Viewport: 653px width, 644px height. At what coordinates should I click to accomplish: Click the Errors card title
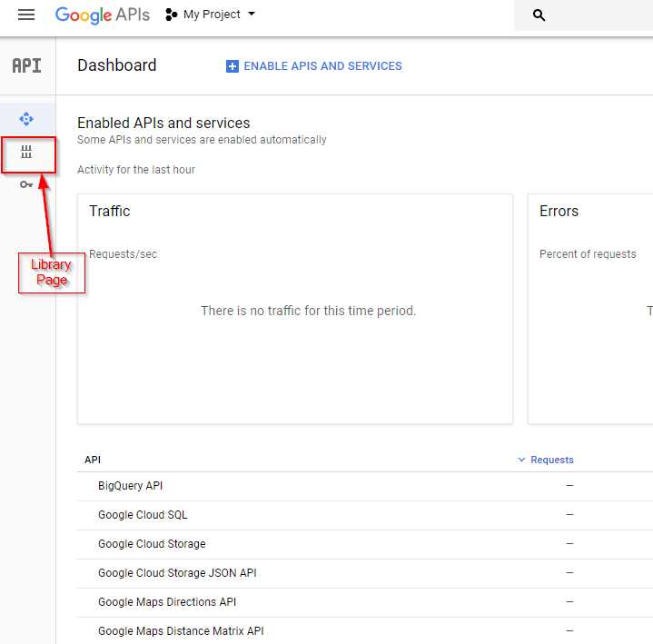559,212
